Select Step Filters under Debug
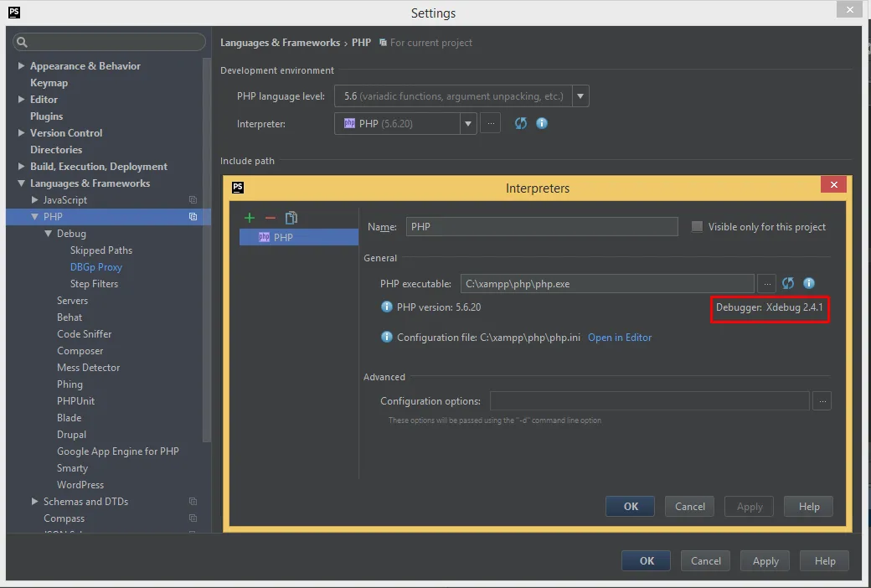This screenshot has height=588, width=871. 94,283
